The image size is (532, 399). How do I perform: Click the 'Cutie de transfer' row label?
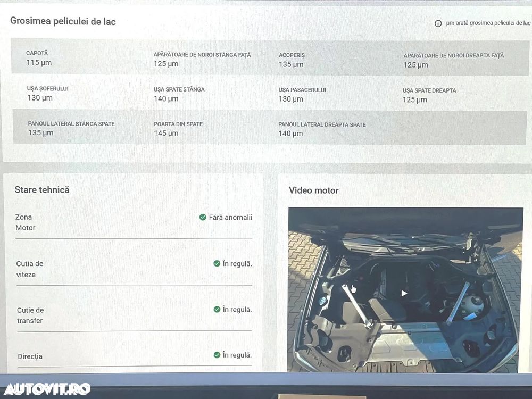tap(30, 315)
